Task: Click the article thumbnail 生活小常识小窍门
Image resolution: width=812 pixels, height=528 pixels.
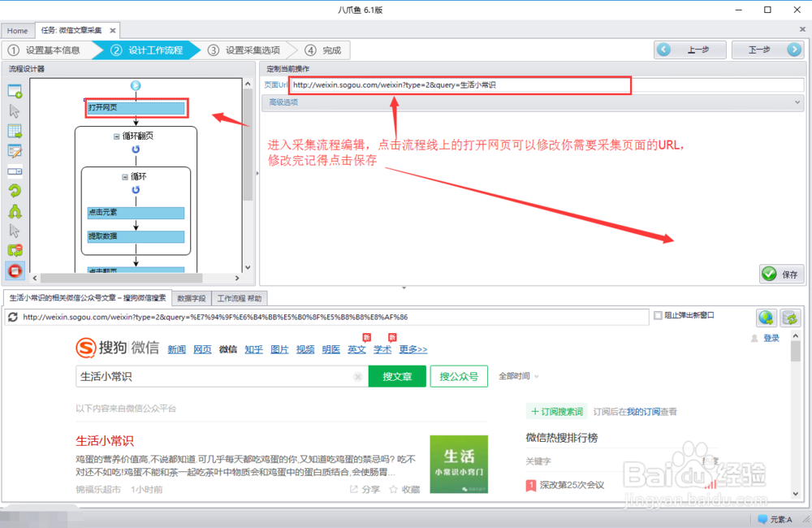Action: [459, 465]
